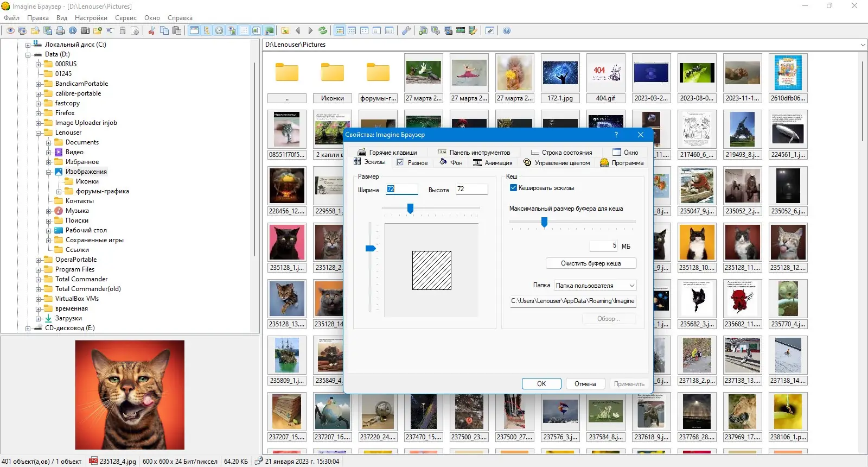
Task: Expand the CD-дисковод (E:) node
Action: [28, 329]
